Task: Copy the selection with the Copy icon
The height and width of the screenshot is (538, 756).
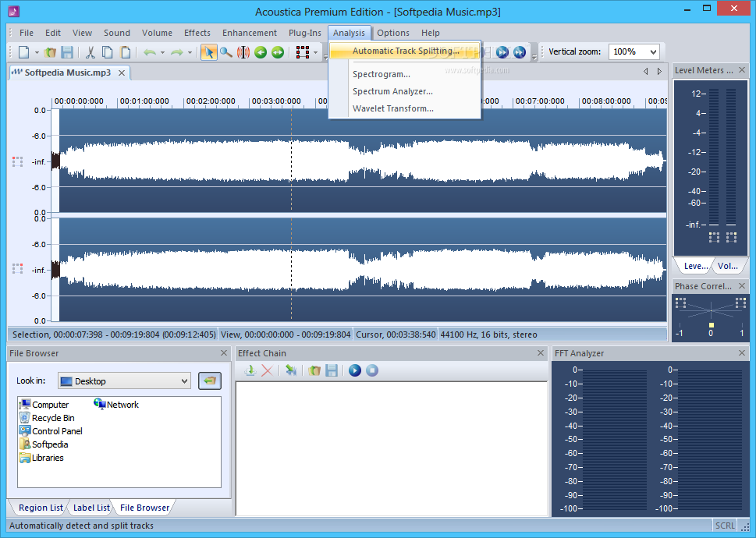Action: click(x=108, y=52)
